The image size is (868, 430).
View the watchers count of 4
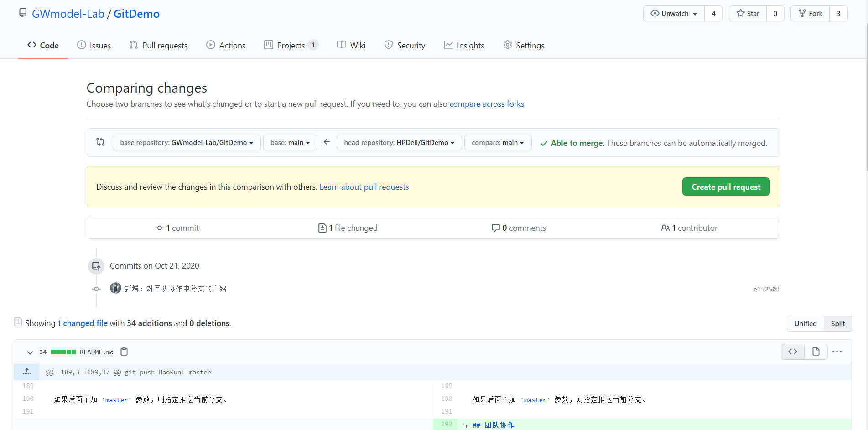click(x=714, y=14)
